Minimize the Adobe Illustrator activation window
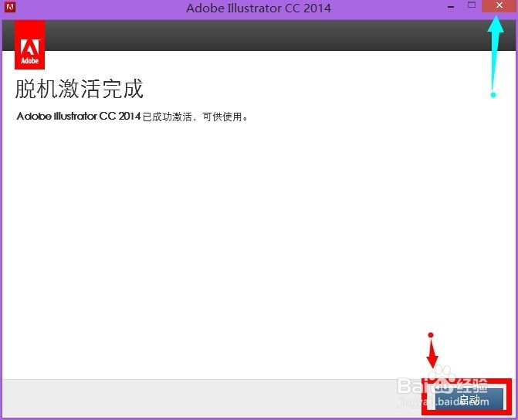This screenshot has width=518, height=420. 451,7
